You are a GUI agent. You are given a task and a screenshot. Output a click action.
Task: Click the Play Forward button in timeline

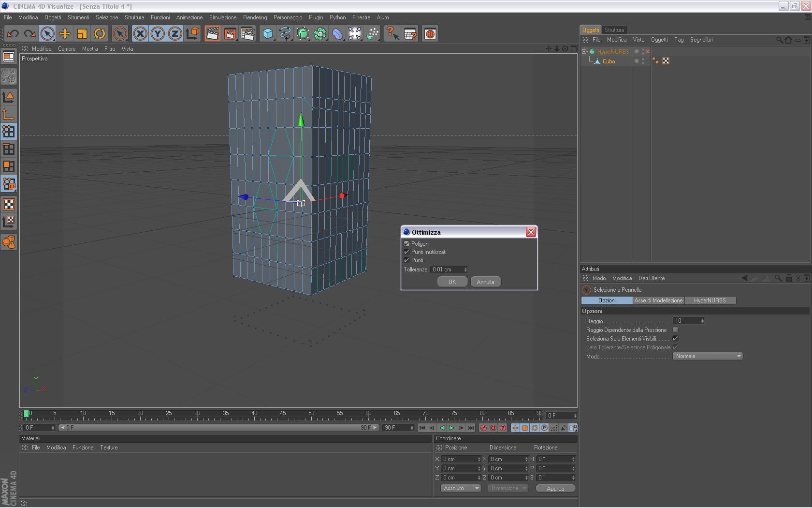coord(451,428)
